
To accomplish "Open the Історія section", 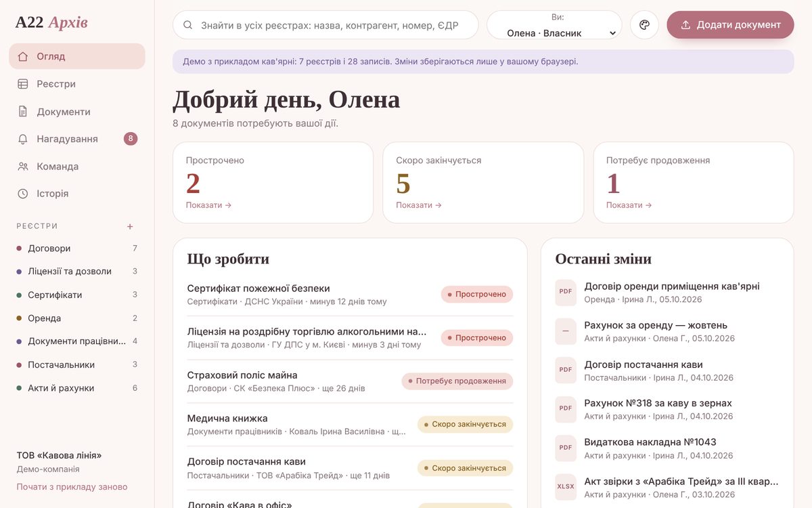I will (x=77, y=194).
